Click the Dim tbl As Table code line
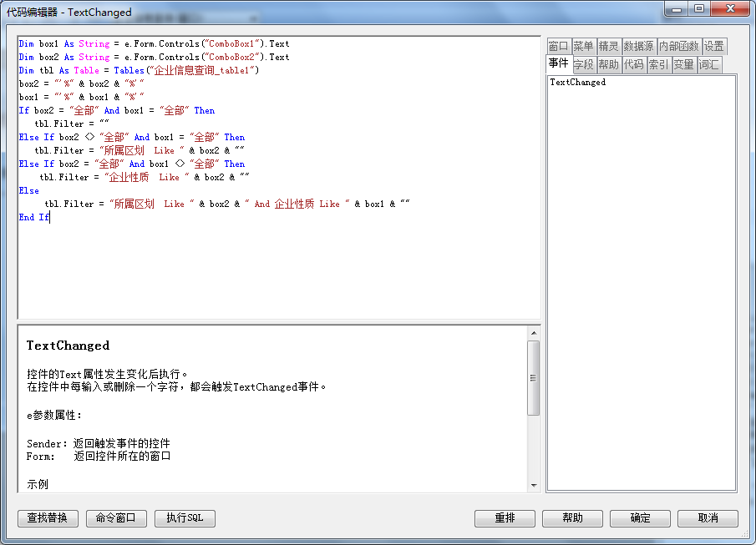 (139, 70)
